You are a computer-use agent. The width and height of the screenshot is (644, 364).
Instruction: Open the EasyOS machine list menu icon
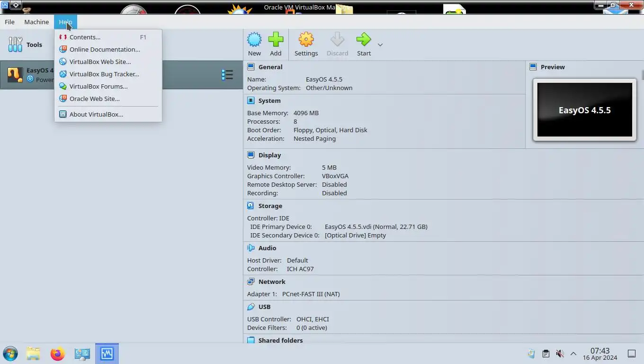227,75
